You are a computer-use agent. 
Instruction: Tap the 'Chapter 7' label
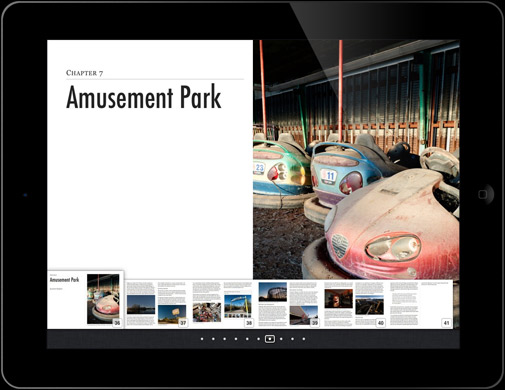click(85, 73)
